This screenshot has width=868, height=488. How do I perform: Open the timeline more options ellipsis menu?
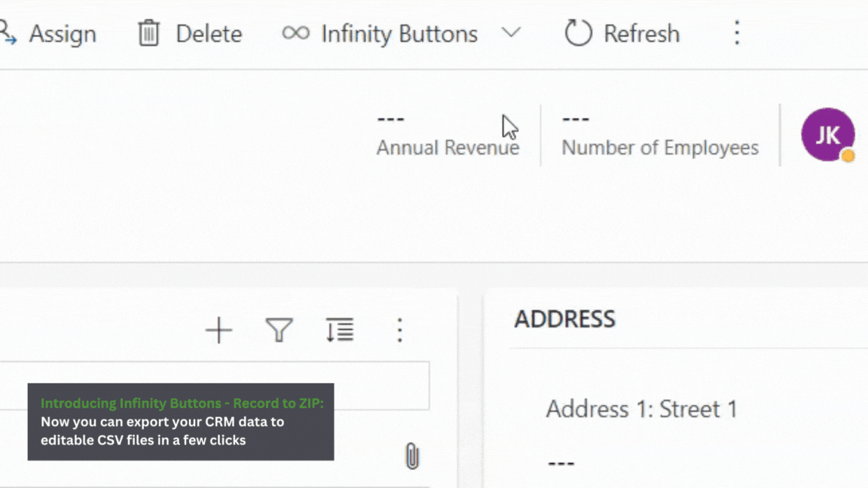point(399,330)
